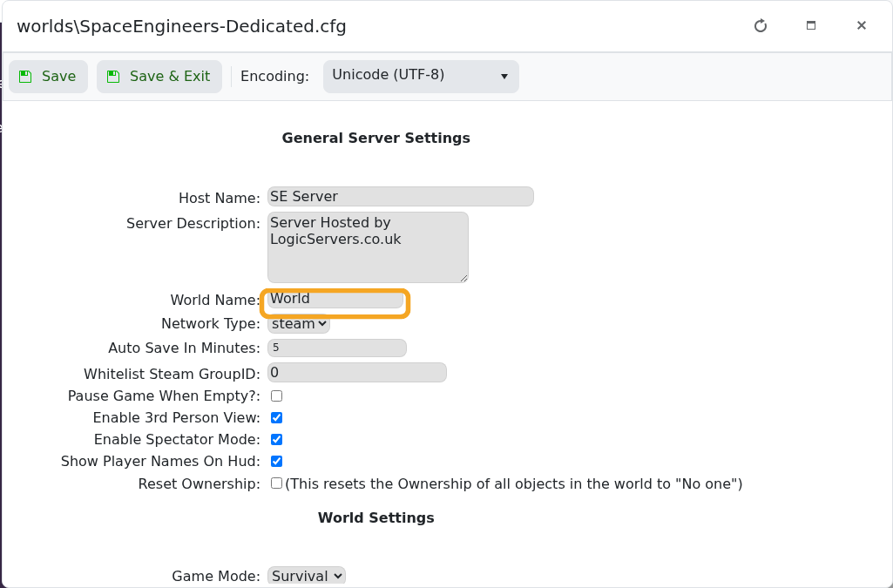This screenshot has width=893, height=588.
Task: Click the Save button
Action: tap(48, 77)
